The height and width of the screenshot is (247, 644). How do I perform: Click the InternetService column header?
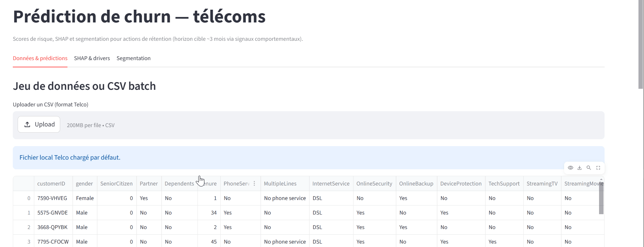coord(331,184)
